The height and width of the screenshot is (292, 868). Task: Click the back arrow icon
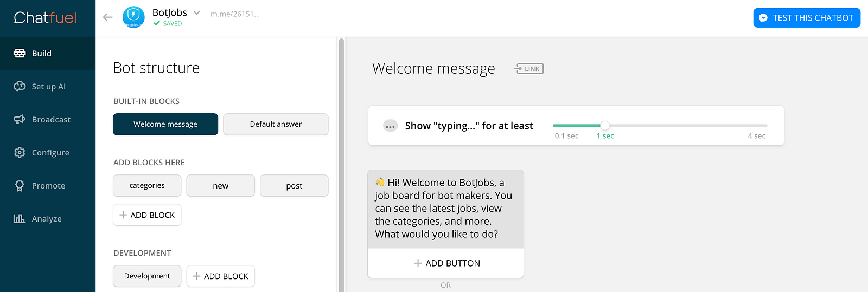click(x=108, y=17)
